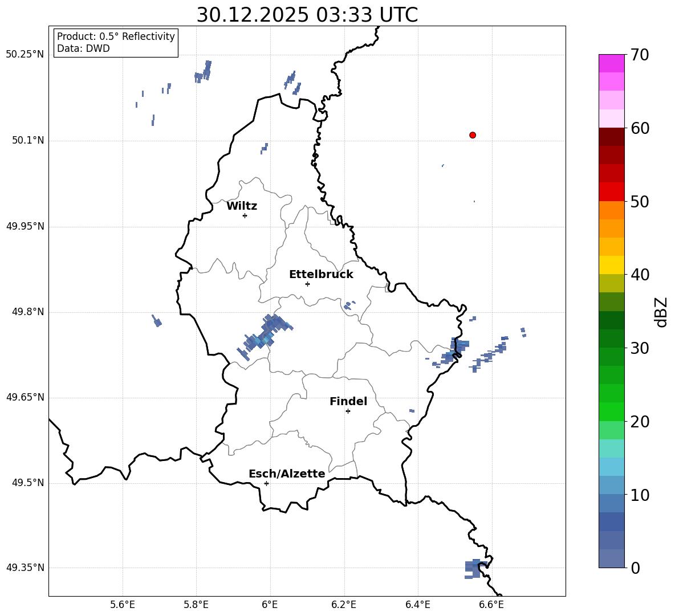The image size is (675, 616).
Task: Click the 5.6°E longitude label
Action: pos(123,605)
